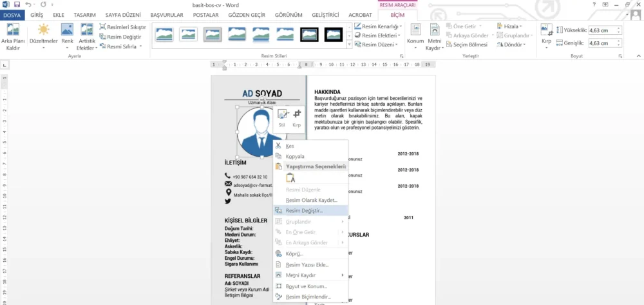The image size is (644, 305).
Task: Open Artistik Efektler gallery
Action: pos(87,36)
